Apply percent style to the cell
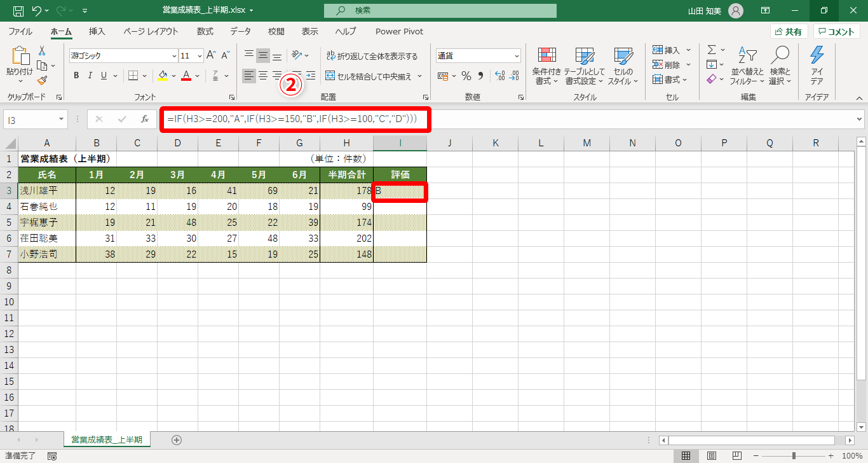 click(466, 76)
